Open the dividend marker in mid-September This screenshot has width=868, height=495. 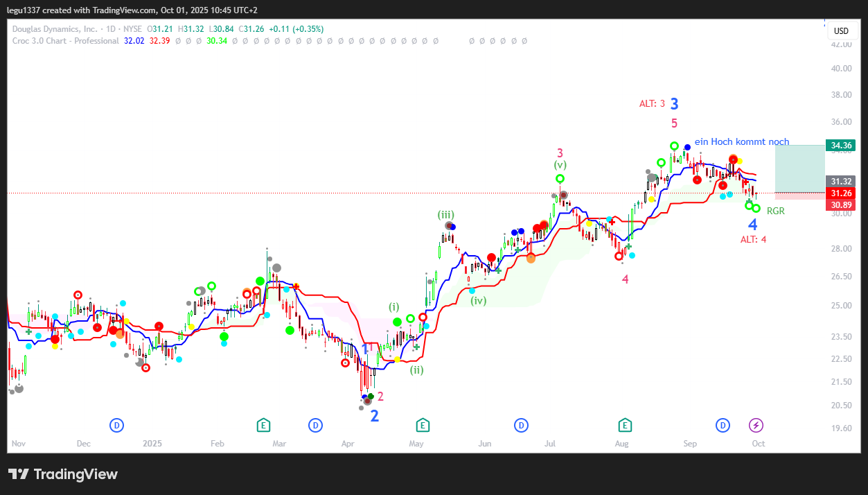pyautogui.click(x=723, y=425)
